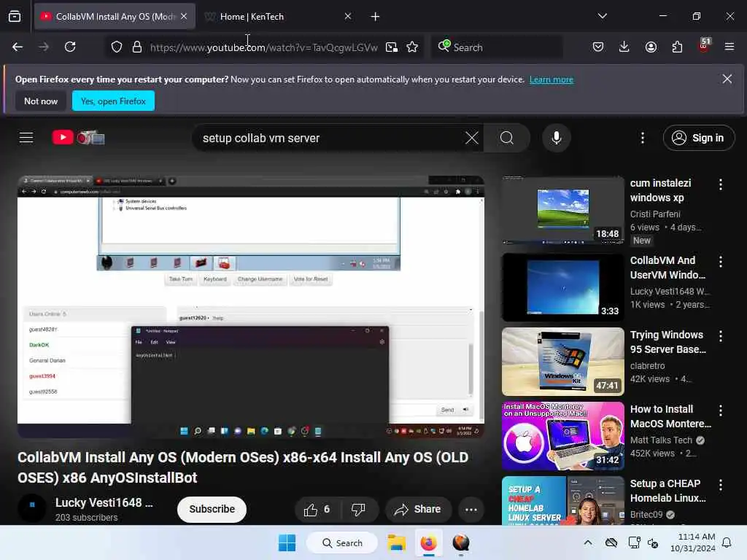Open Setup a CHEAP Homelab thumbnail

(562, 500)
